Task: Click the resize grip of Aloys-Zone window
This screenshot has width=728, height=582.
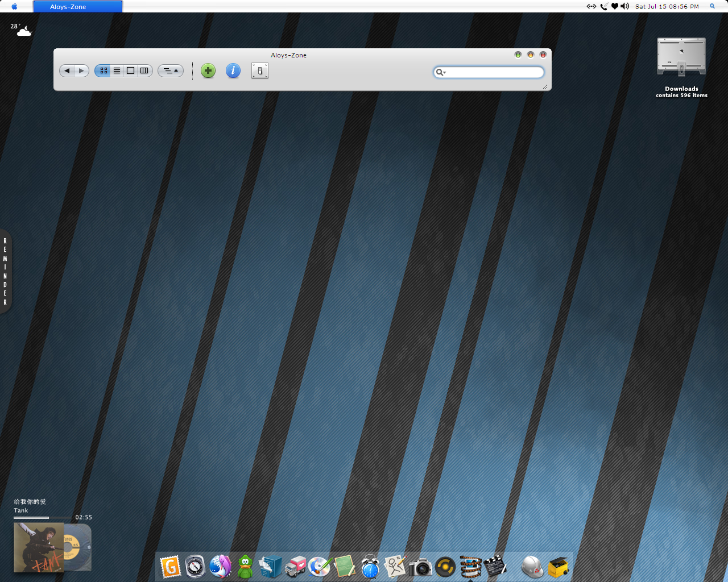Action: [x=545, y=86]
